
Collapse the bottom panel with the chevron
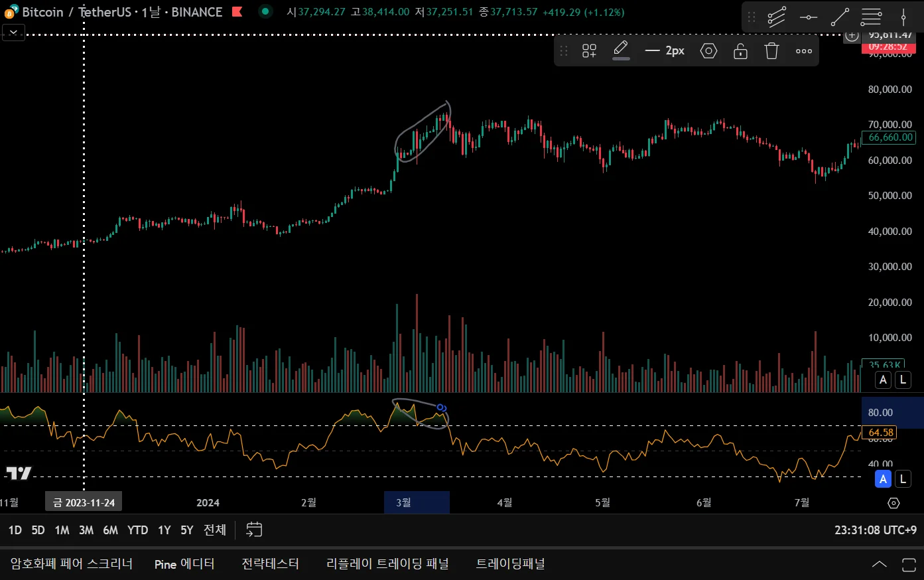(879, 565)
